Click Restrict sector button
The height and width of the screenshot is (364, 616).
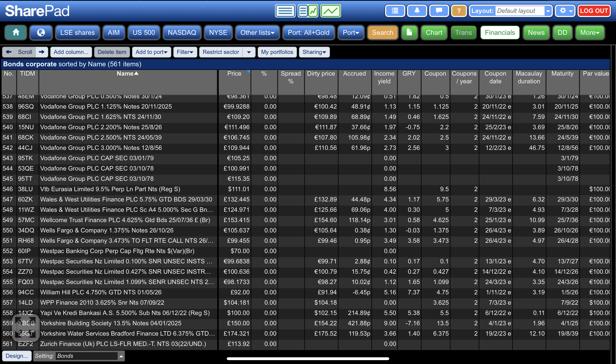pos(221,52)
